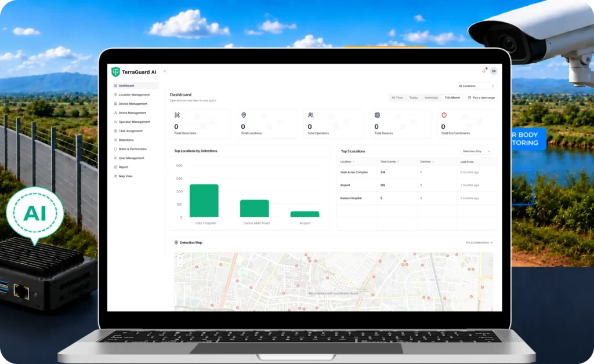The image size is (594, 364).
Task: Collapse the sidebar with the toggle beside TerraGuard AI
Action: coord(164,71)
